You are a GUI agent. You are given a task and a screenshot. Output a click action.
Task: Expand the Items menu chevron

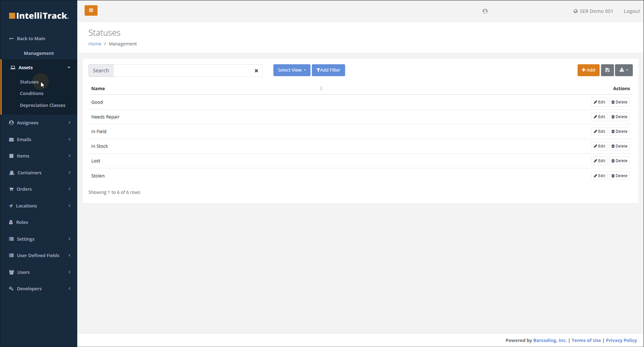[x=69, y=156]
